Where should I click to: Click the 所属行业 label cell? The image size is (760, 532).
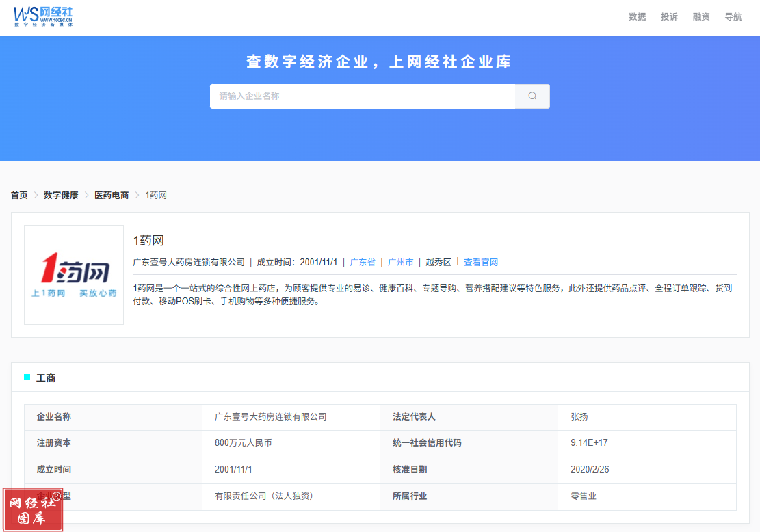point(469,496)
